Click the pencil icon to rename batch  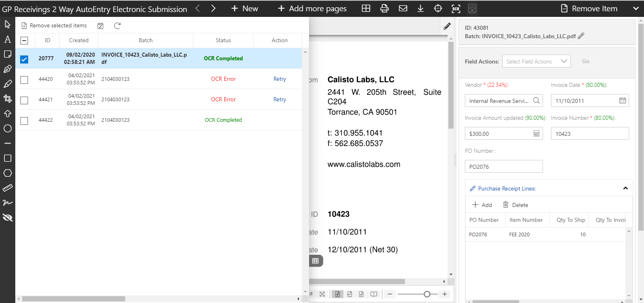tap(581, 36)
